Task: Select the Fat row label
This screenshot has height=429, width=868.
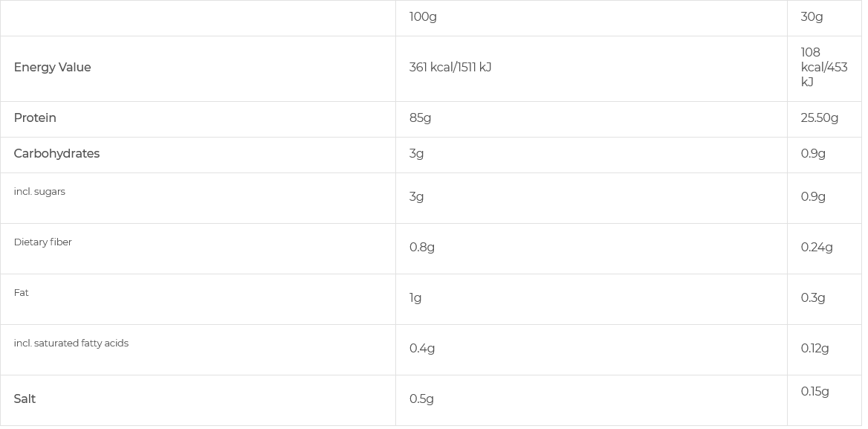Action: point(21,293)
